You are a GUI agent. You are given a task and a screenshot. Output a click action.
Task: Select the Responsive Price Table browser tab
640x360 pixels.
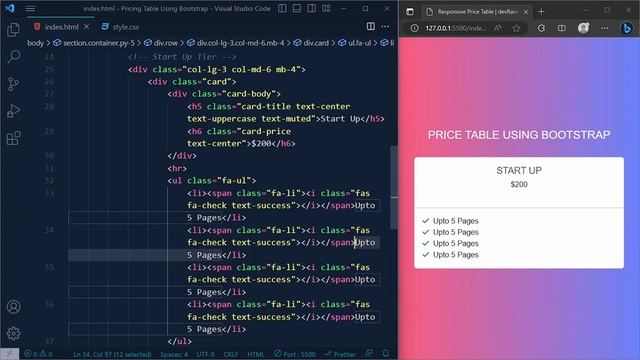(x=476, y=12)
